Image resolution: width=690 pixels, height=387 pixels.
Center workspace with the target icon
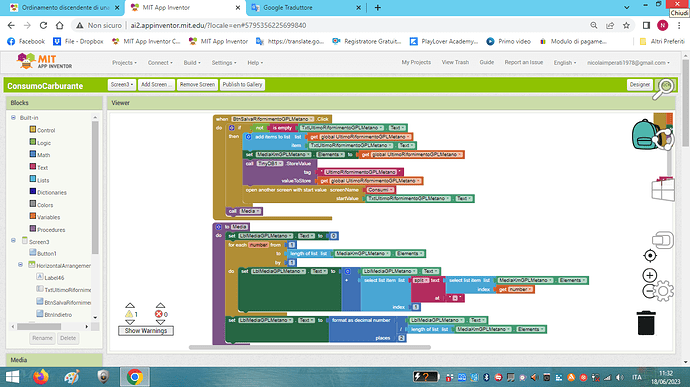tap(650, 255)
